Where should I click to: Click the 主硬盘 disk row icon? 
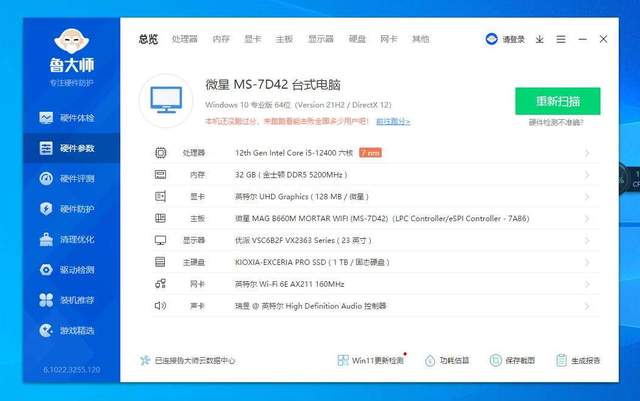point(160,262)
